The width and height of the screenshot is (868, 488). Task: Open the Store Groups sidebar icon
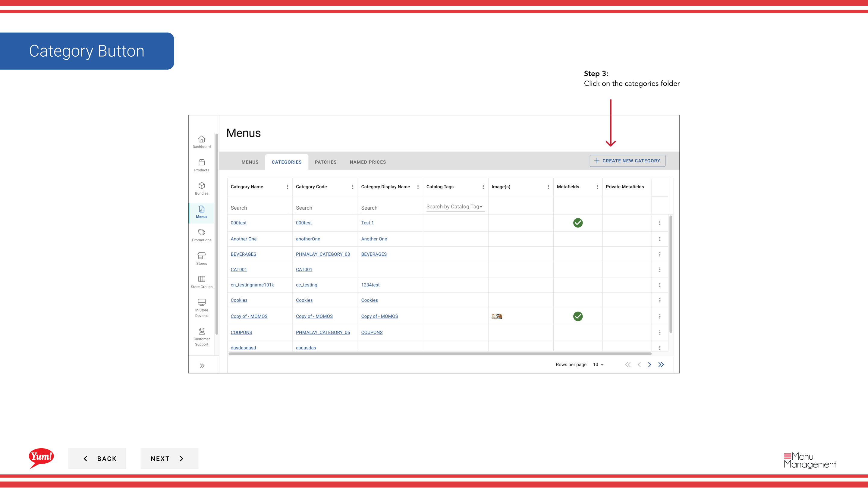coord(202,282)
